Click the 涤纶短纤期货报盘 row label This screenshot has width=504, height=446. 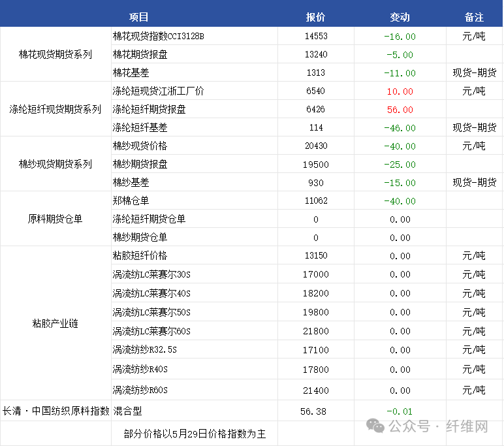[149, 109]
